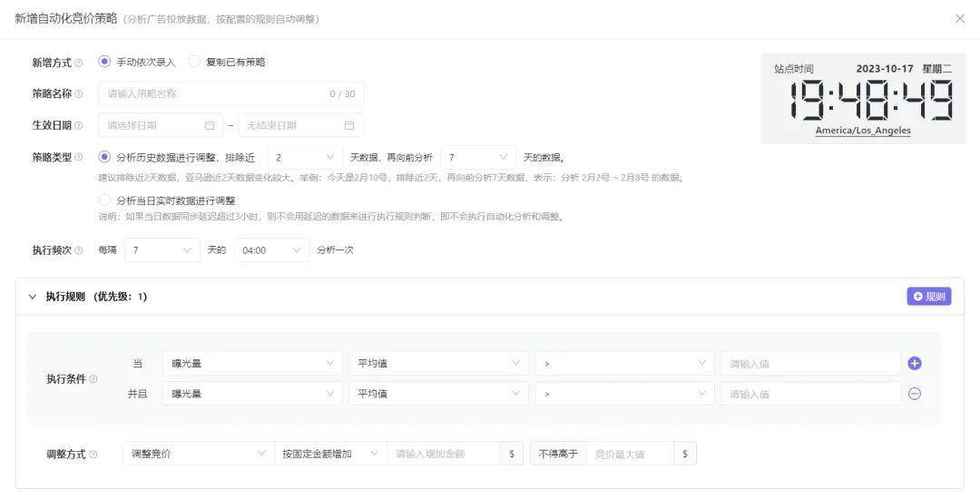Viewport: 980px width, 499px height.
Task: Open 调整竞价 adjustment dropdown
Action: point(198,454)
